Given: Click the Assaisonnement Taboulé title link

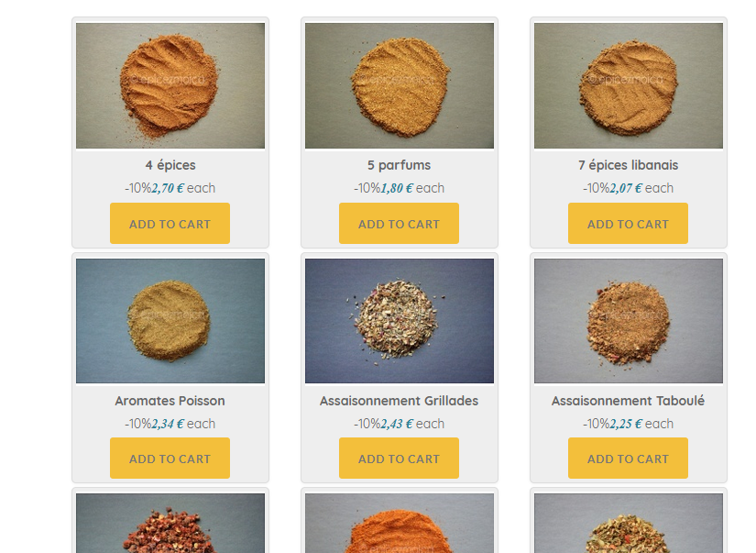Looking at the screenshot, I should 629,401.
